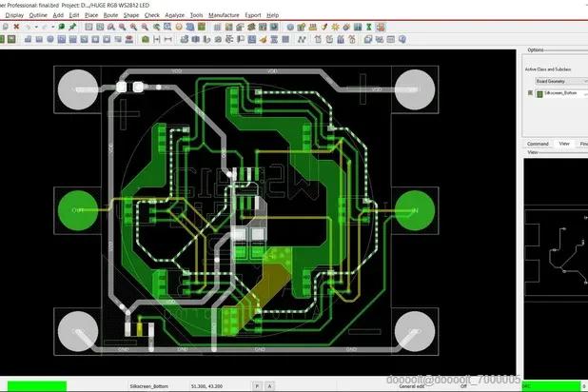Click the last highlighted icon in top toolbar
Image resolution: width=588 pixels, height=392 pixels.
click(381, 27)
